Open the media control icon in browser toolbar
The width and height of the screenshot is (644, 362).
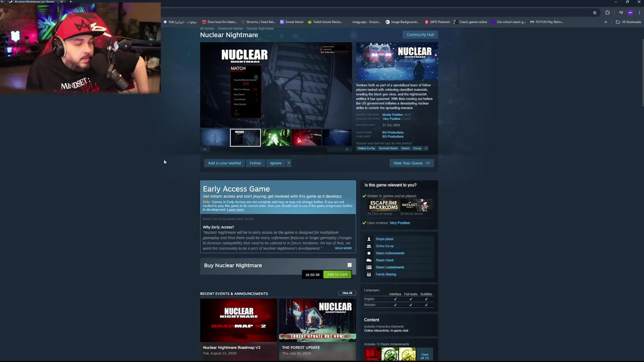click(x=621, y=13)
